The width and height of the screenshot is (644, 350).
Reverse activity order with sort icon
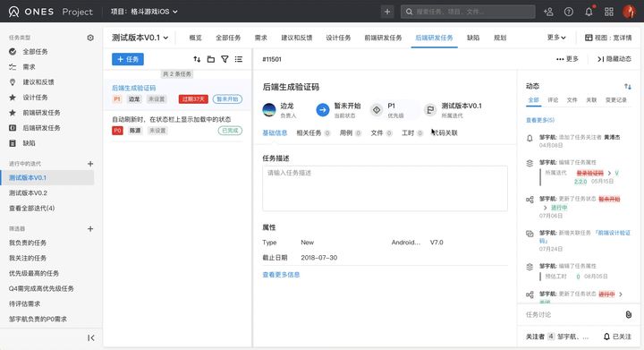coord(628,86)
